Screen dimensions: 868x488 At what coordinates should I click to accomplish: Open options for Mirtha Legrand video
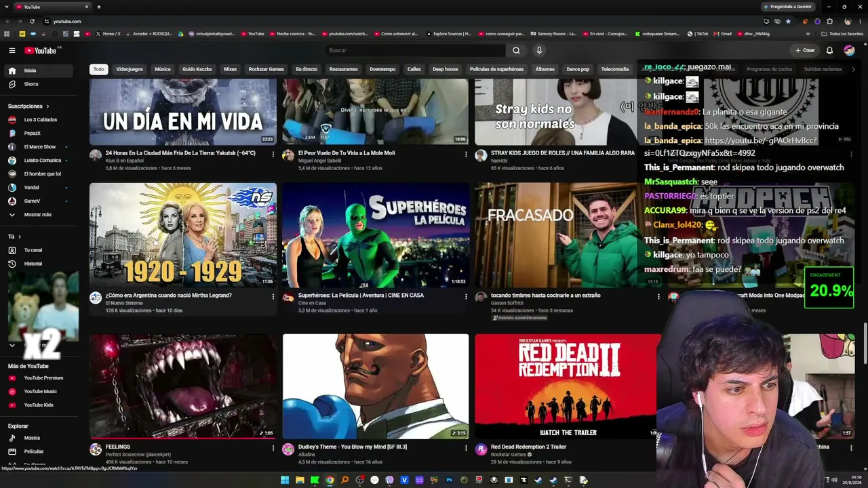(273, 296)
